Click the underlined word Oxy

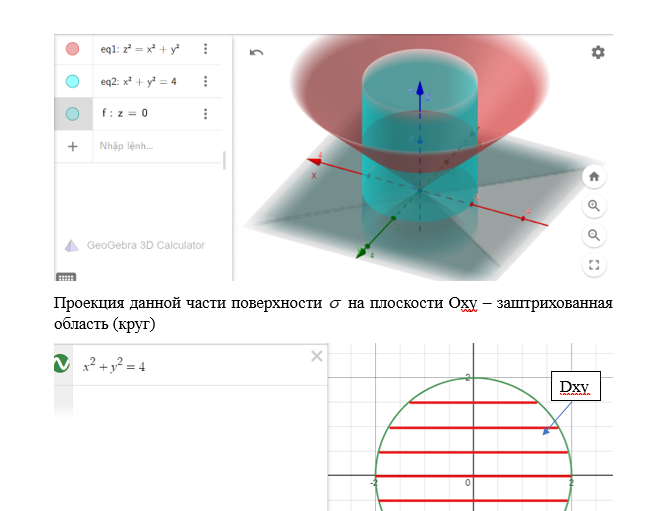pyautogui.click(x=462, y=303)
